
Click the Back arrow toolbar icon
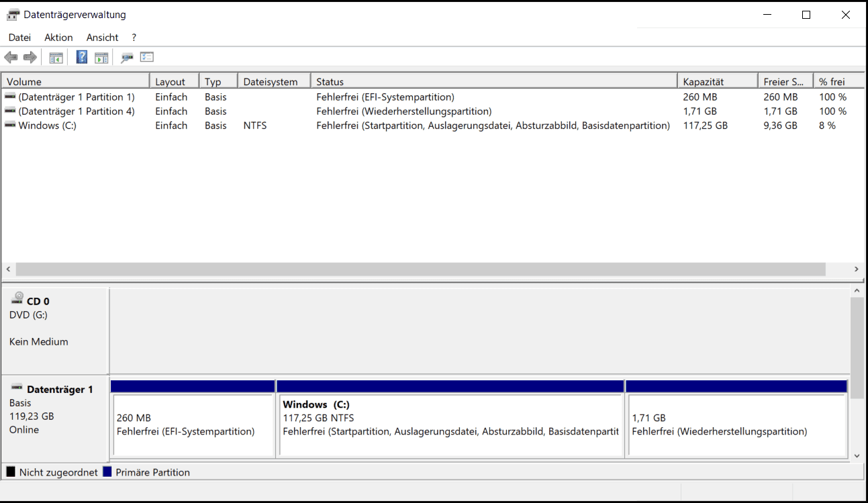tap(11, 58)
